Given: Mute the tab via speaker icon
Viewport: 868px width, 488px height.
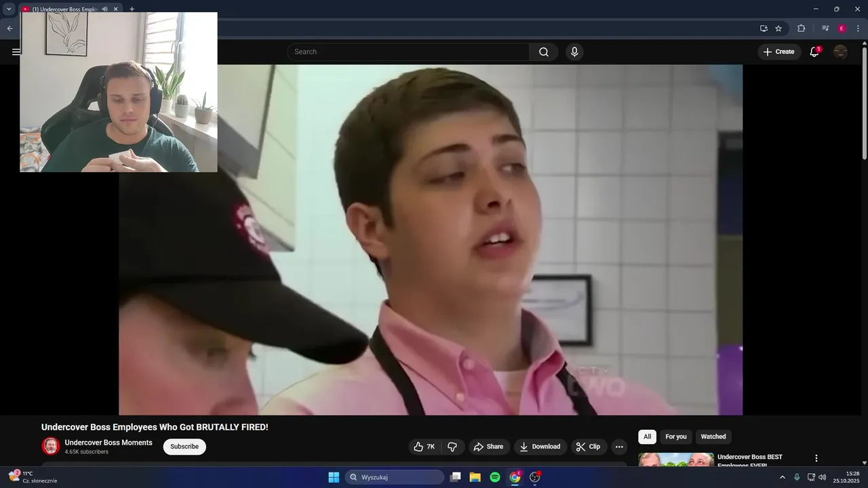Looking at the screenshot, I should pyautogui.click(x=104, y=9).
